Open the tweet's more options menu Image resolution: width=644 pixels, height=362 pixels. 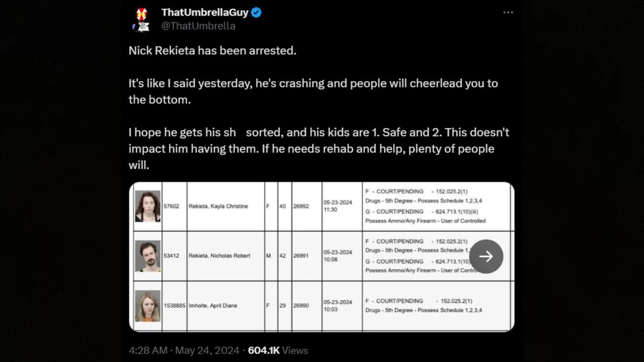[508, 12]
